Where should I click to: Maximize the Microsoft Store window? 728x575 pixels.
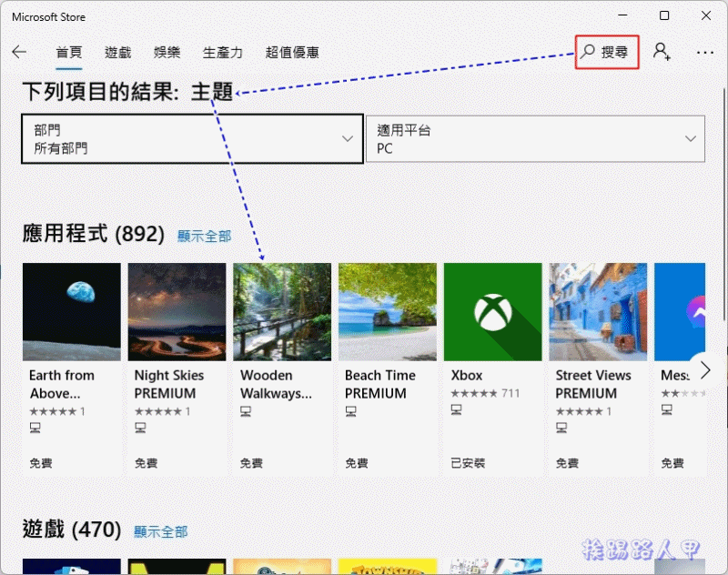[x=664, y=15]
